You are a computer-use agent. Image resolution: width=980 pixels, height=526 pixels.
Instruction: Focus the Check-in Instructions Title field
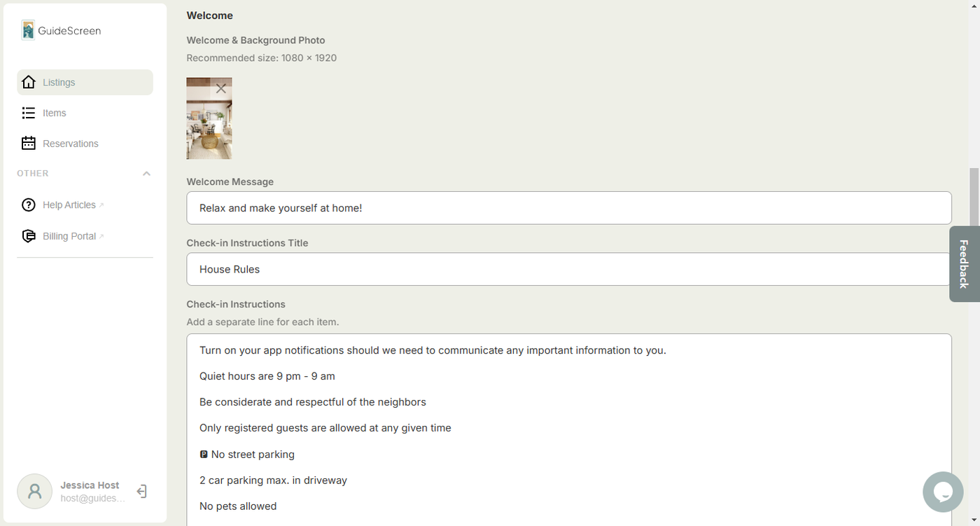(x=568, y=269)
